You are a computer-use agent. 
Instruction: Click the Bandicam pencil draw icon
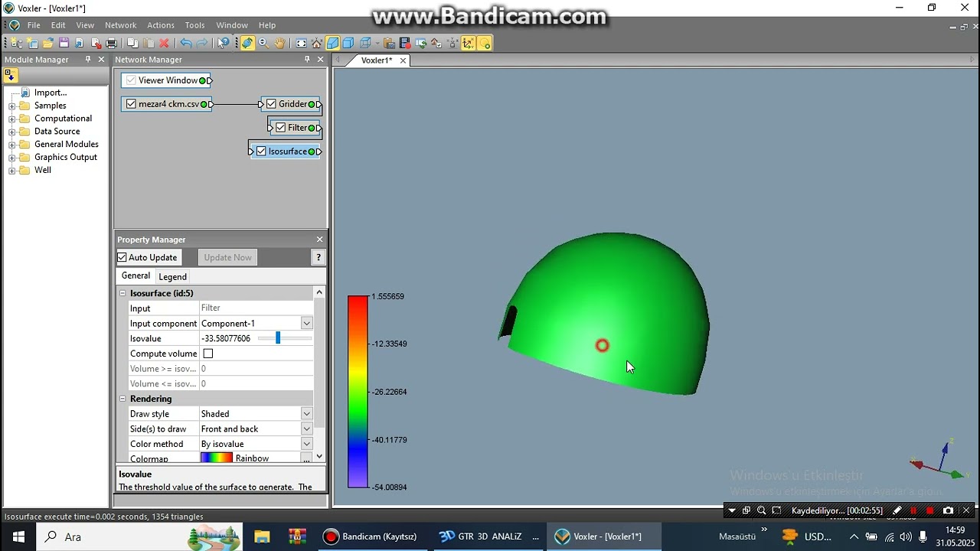[x=897, y=510]
